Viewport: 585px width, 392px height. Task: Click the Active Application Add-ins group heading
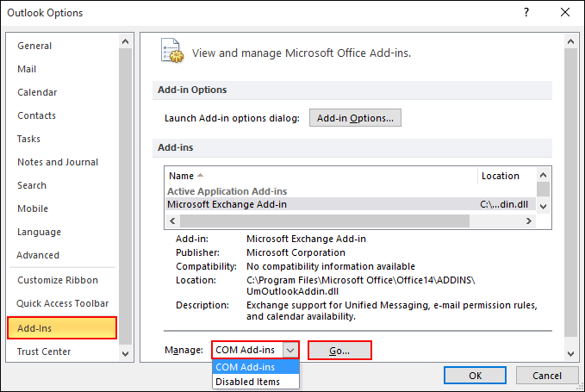pos(227,191)
